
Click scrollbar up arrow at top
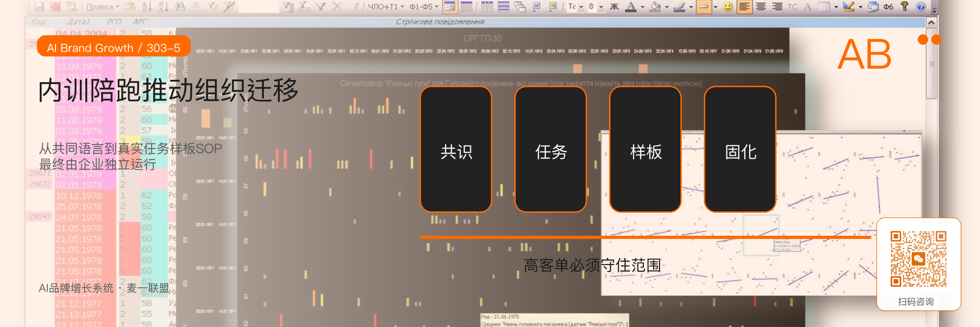tap(931, 22)
